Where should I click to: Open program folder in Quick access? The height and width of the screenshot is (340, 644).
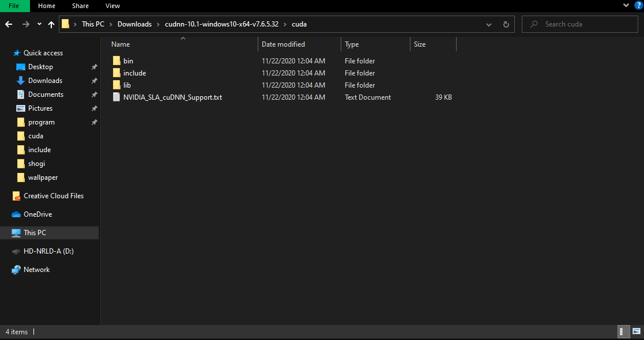coord(41,122)
